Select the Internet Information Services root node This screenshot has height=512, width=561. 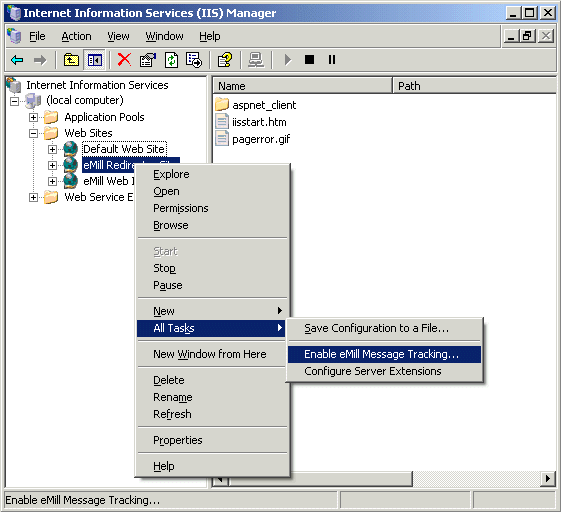(x=97, y=85)
